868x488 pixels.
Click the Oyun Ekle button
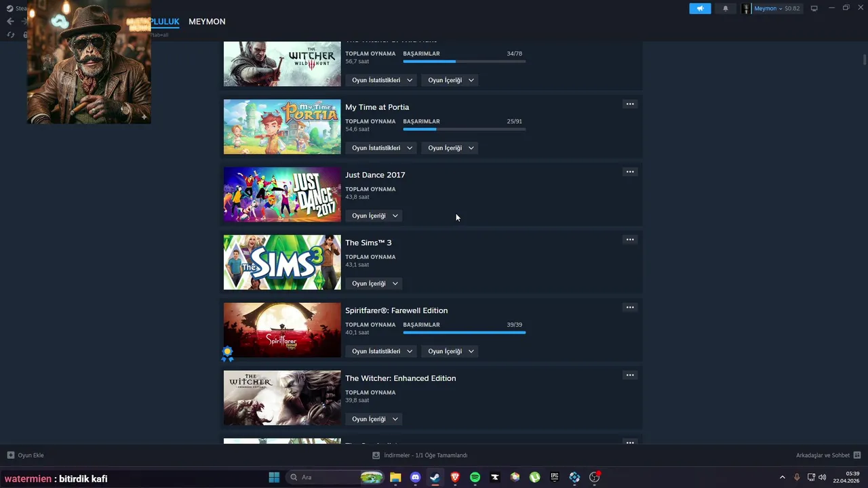25,455
